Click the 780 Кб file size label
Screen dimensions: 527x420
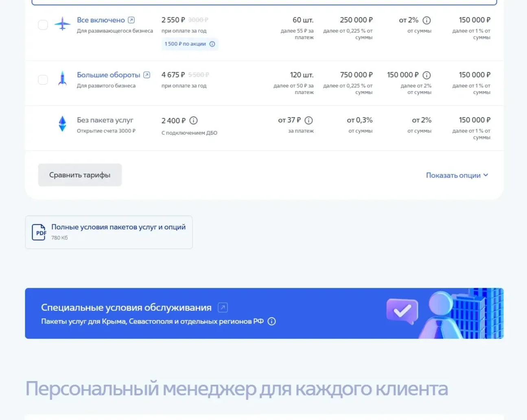tap(59, 238)
